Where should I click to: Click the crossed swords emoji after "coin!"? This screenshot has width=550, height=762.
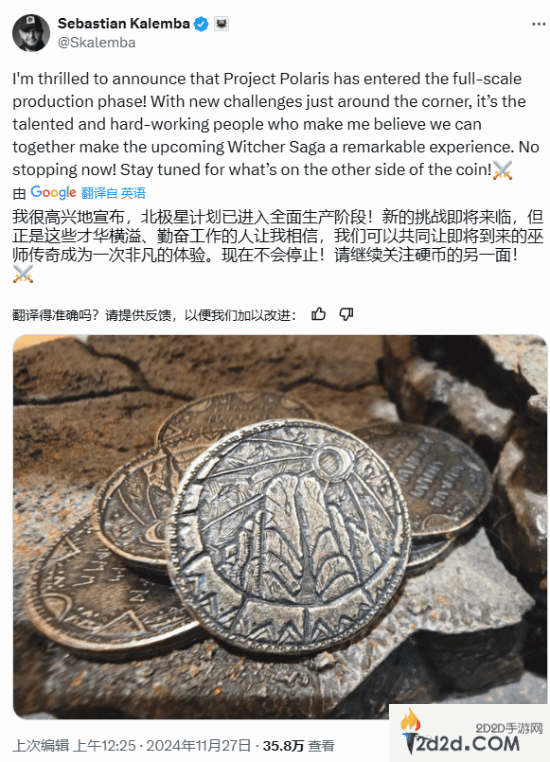pos(502,170)
